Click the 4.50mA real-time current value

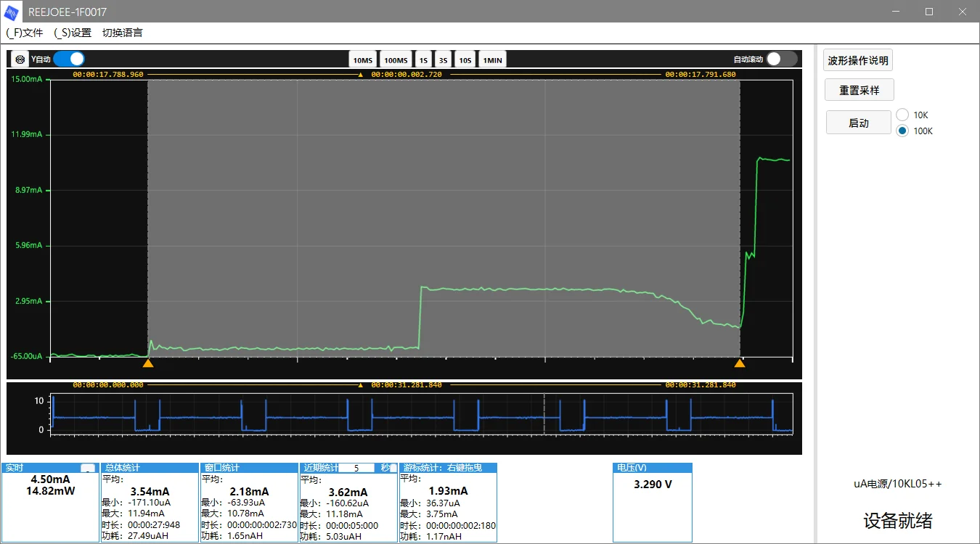[50, 479]
